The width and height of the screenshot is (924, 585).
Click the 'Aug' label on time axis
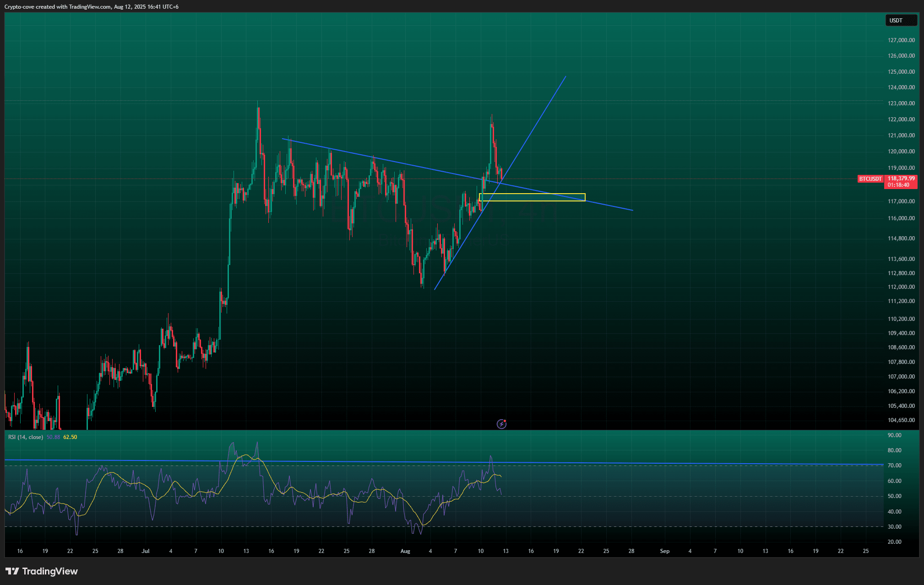coord(405,551)
